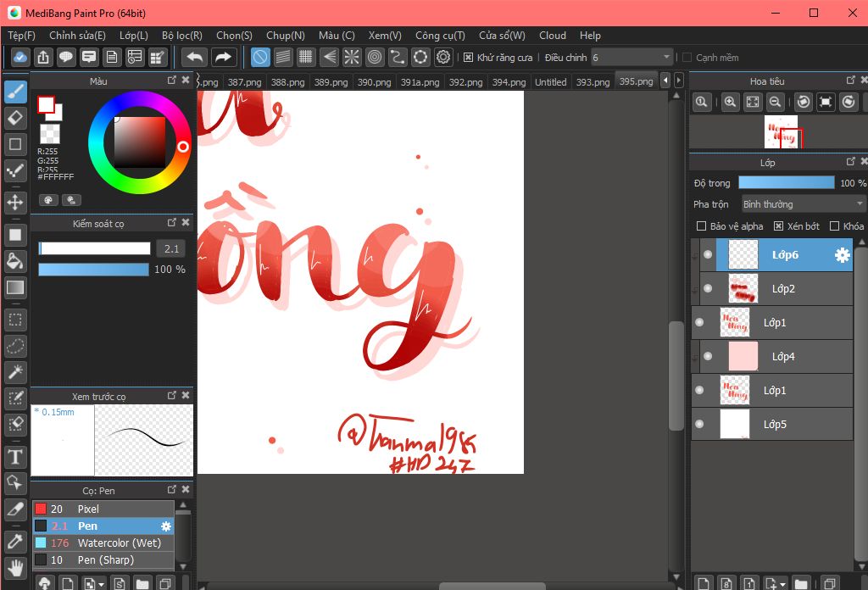Click the Navigator preview thumbnail

[781, 131]
